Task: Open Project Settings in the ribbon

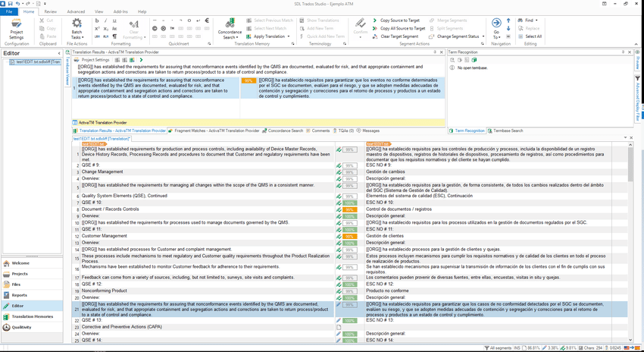Action: [17, 29]
